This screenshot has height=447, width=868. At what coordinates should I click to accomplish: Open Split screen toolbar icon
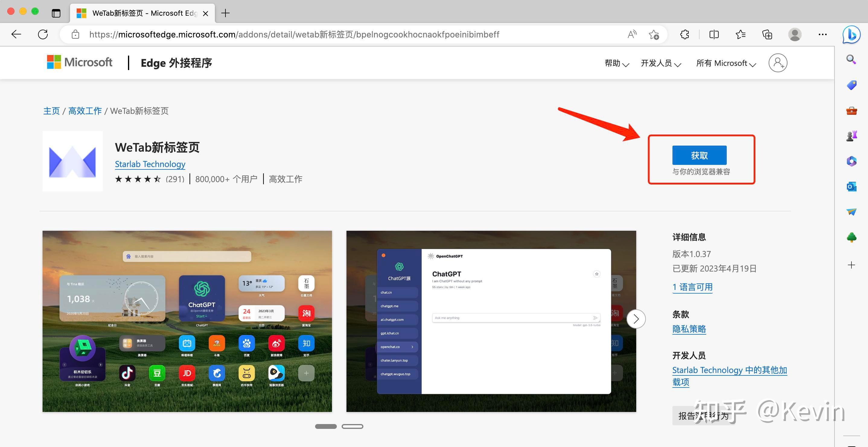pos(714,34)
